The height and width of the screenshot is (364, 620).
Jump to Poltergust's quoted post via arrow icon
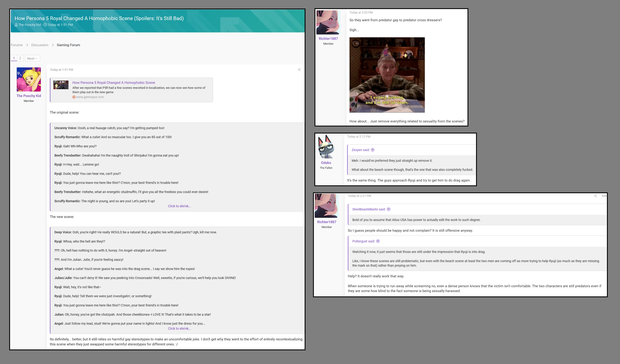click(378, 241)
